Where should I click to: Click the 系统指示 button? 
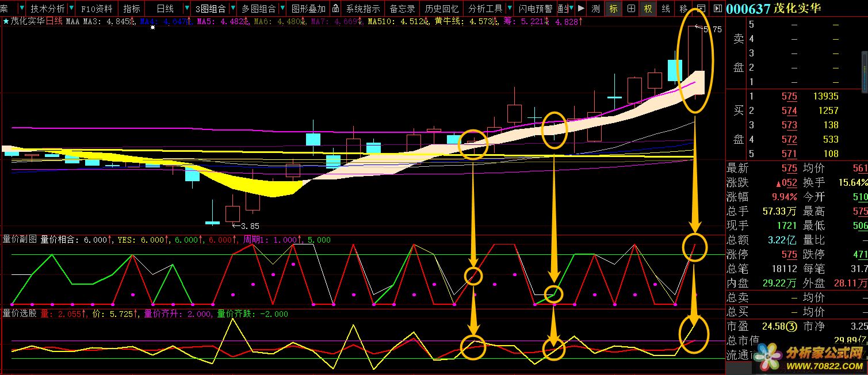pos(362,9)
